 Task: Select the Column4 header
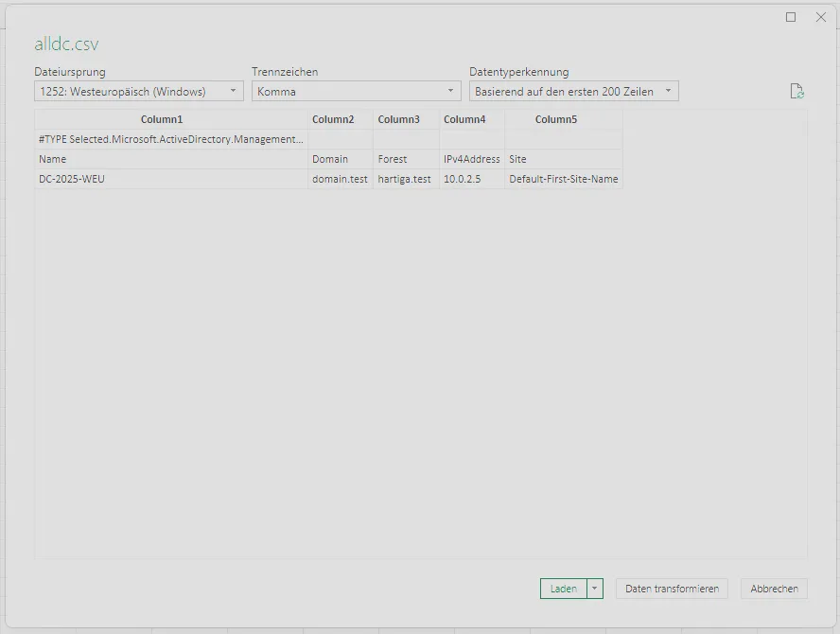pyautogui.click(x=464, y=119)
